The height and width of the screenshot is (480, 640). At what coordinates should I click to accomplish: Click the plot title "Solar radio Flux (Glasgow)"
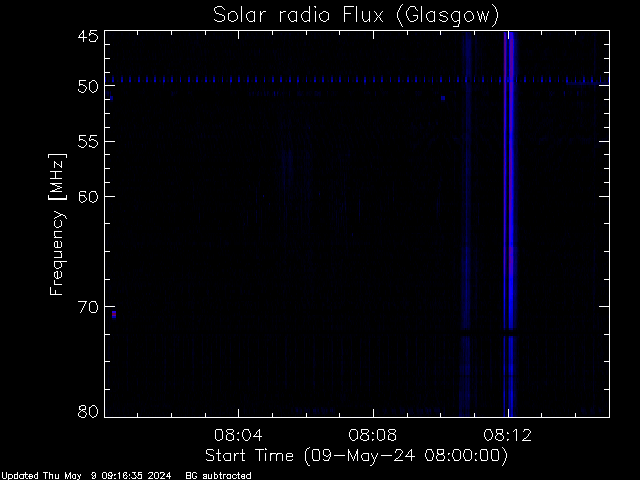click(356, 16)
